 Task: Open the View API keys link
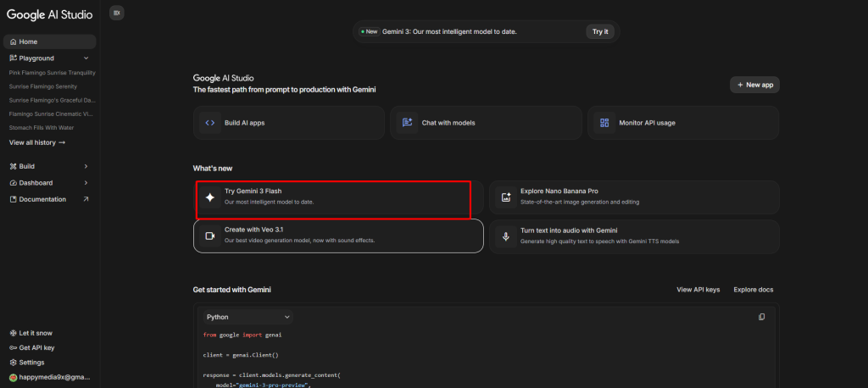698,290
